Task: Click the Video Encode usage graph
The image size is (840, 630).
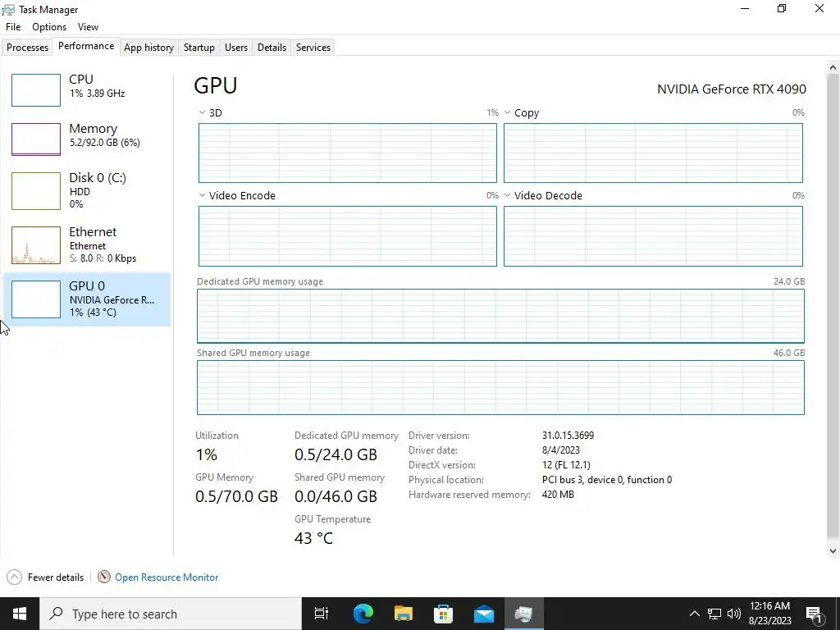Action: (348, 236)
